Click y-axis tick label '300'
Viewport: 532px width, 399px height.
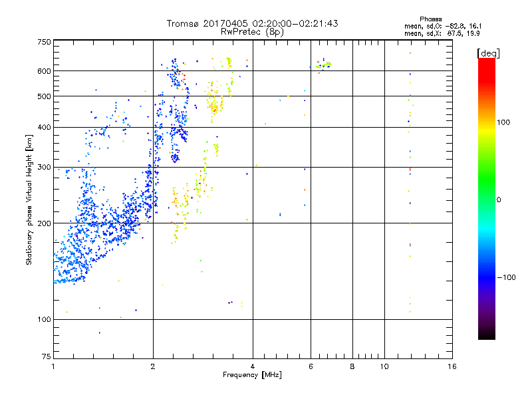pyautogui.click(x=45, y=168)
